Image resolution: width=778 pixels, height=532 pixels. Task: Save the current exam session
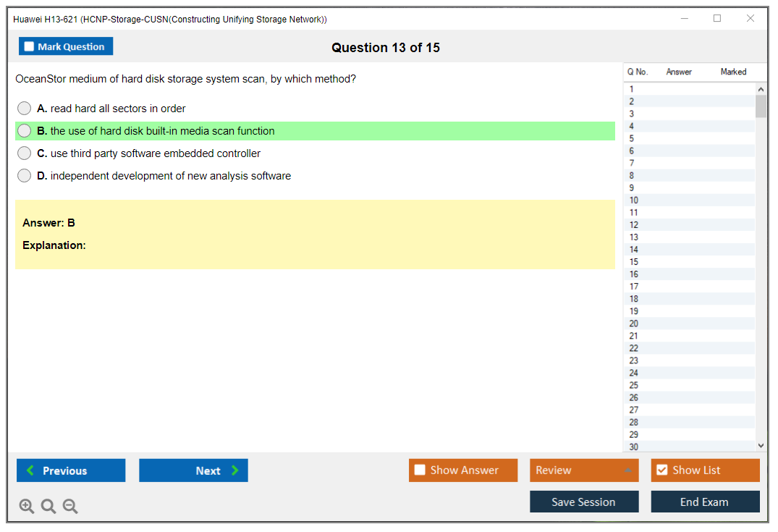(x=584, y=502)
